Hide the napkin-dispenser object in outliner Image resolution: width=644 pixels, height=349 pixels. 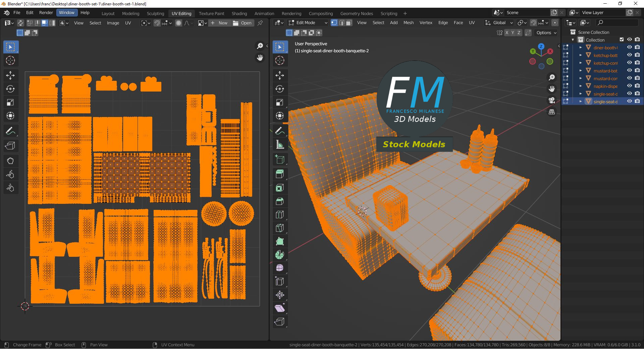pos(630,86)
